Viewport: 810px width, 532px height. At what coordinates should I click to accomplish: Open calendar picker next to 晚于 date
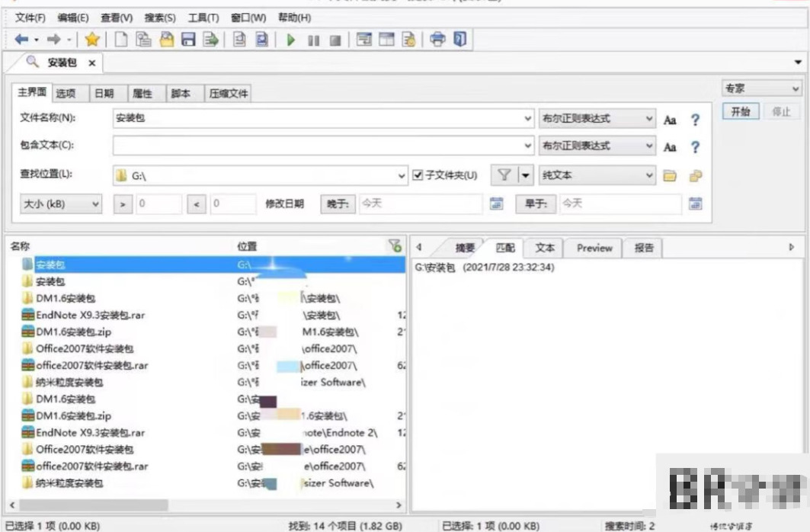[x=496, y=204]
